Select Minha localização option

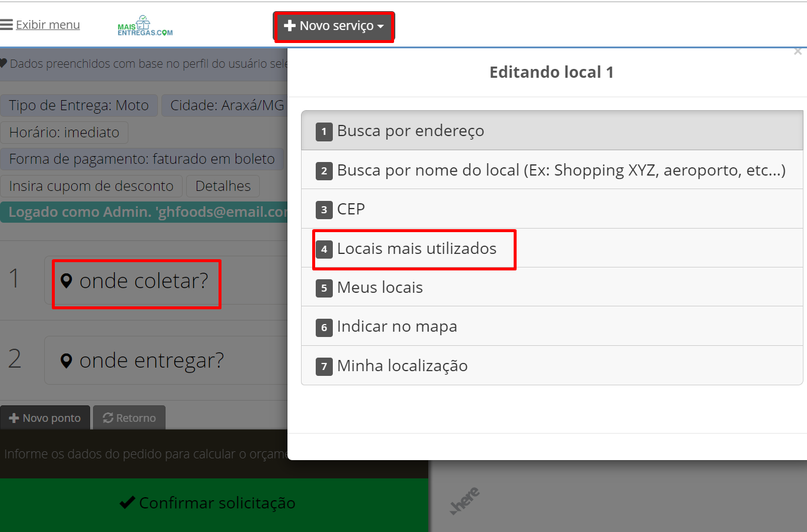point(552,365)
